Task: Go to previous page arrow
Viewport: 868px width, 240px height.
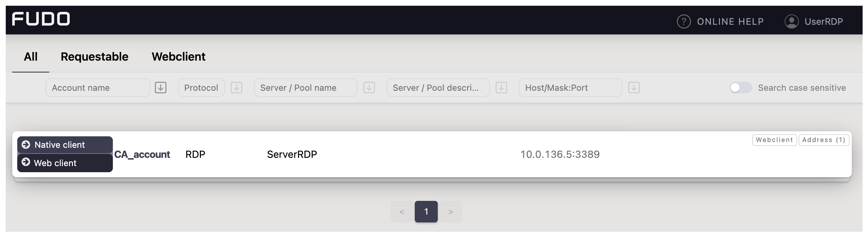Action: click(402, 212)
